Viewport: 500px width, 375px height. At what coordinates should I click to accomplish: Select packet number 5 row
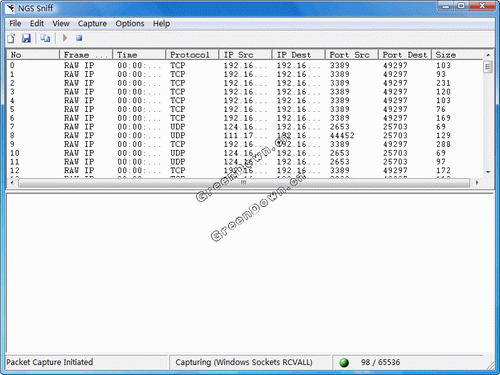(x=245, y=109)
